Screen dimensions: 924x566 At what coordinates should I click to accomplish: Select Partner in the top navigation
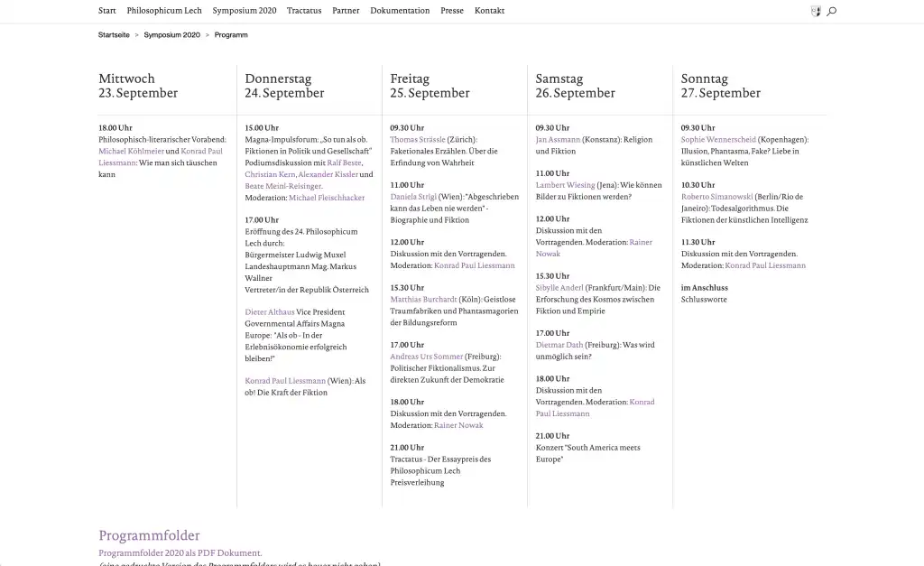(x=346, y=11)
